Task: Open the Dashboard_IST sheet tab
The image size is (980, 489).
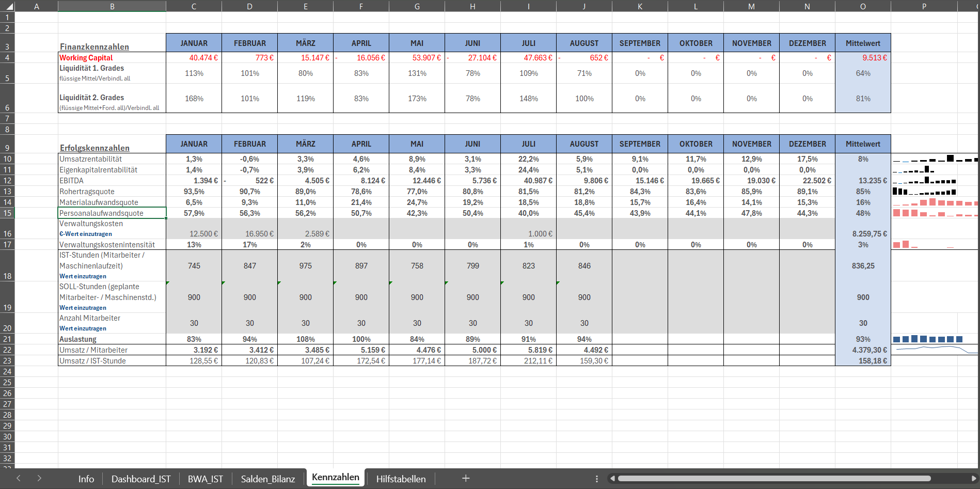Action: (141, 479)
